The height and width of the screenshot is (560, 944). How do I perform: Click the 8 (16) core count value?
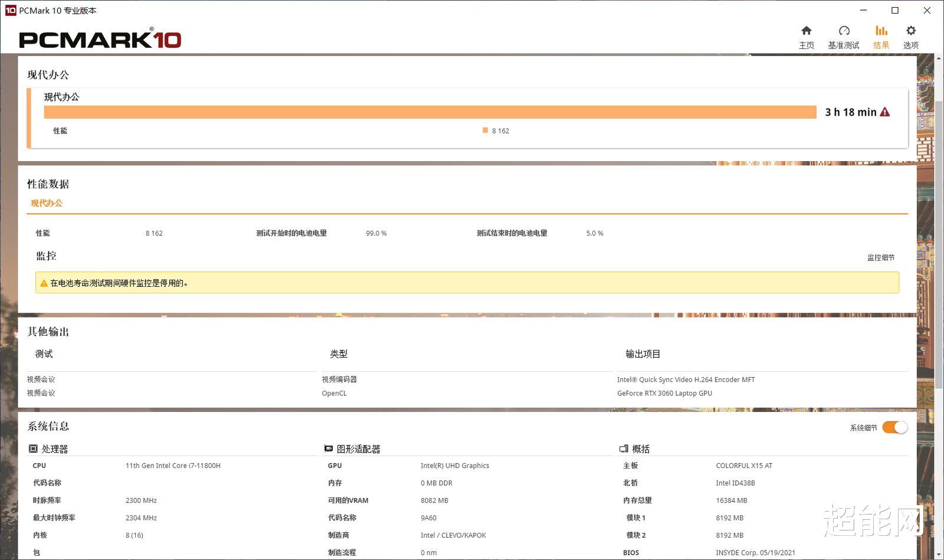135,535
